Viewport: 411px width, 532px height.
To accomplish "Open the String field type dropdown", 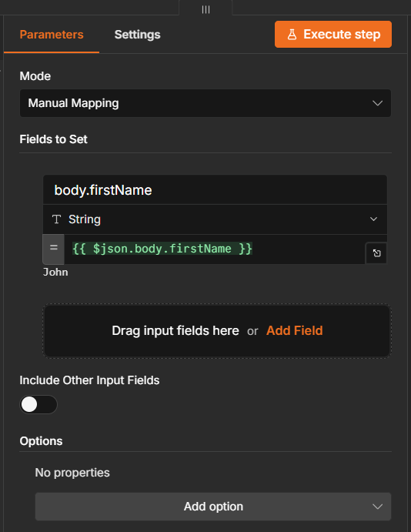I will tap(215, 219).
